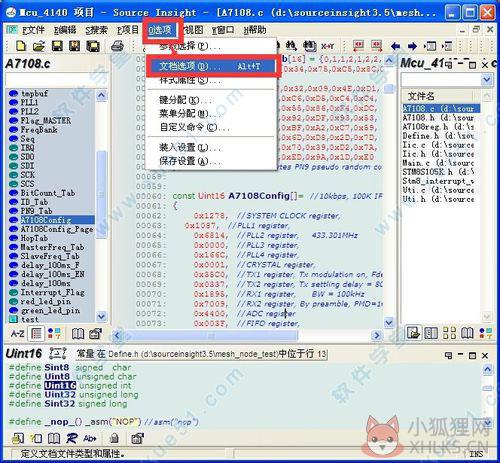Viewport: 500px width, 463px height.
Task: Click the Print toolbar icon
Action: [x=117, y=46]
